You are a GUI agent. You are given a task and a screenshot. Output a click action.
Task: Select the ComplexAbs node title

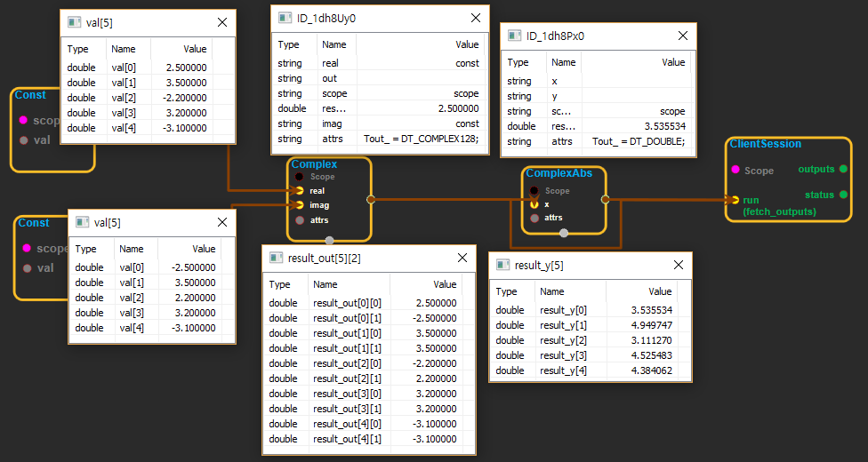pyautogui.click(x=559, y=173)
